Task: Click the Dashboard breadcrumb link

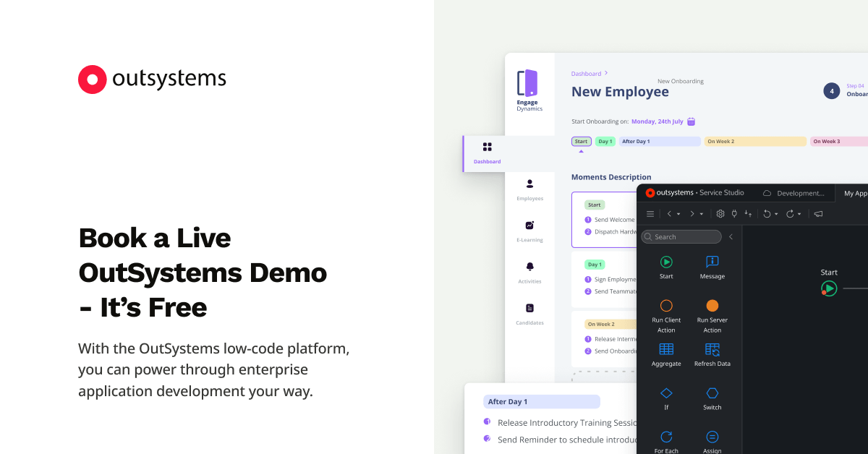Action: pos(586,74)
